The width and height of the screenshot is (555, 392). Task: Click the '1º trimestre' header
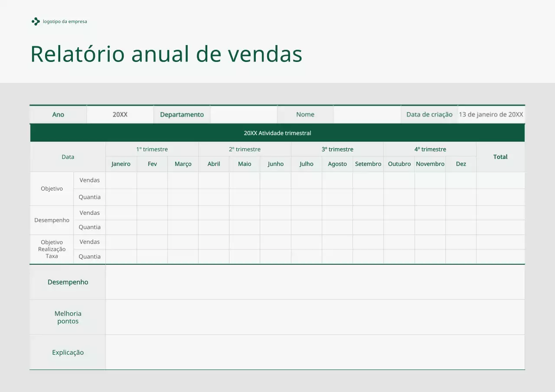[152, 149]
